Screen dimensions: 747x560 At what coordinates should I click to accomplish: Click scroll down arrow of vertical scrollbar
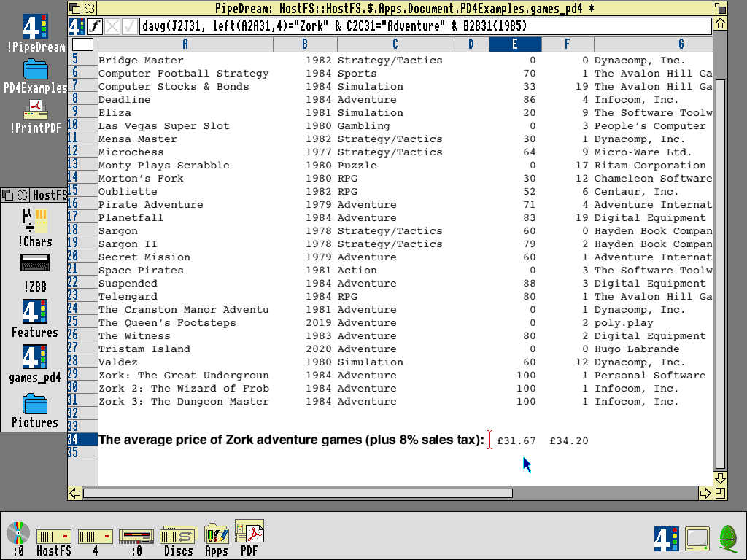(x=720, y=478)
